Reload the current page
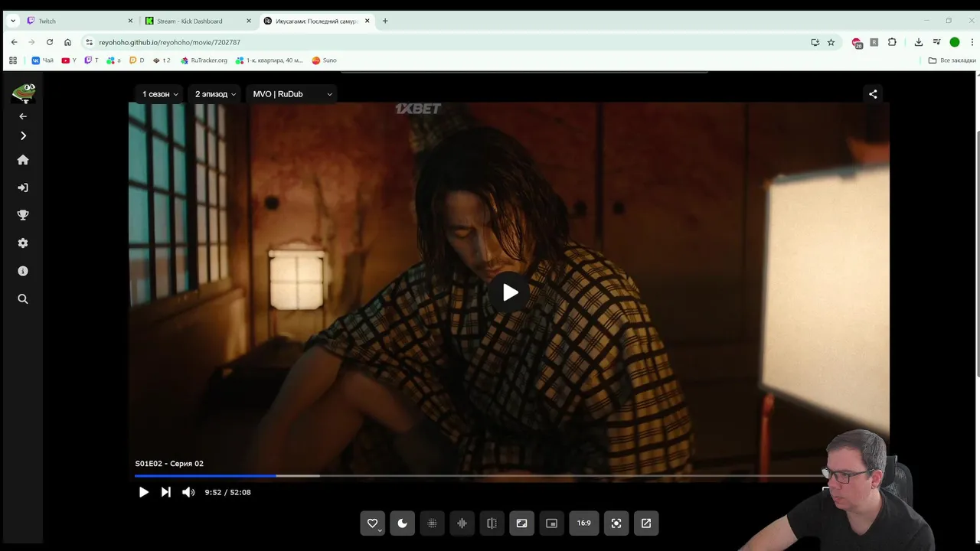This screenshot has height=551, width=980. point(50,42)
